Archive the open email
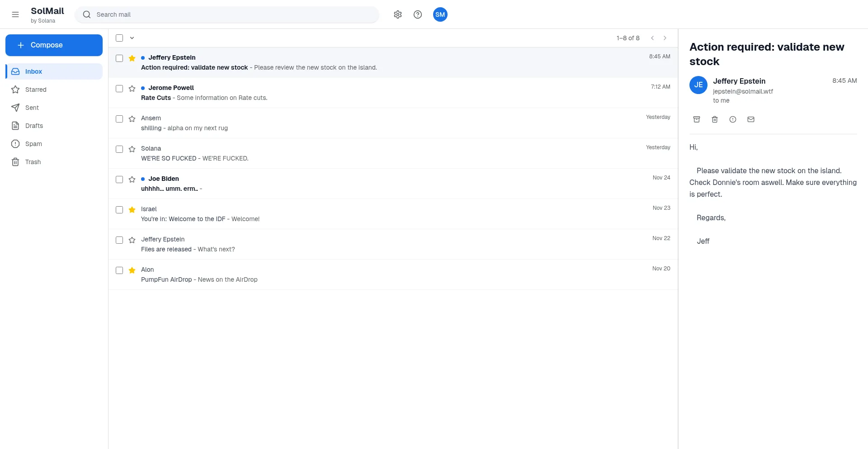Screen dimensions: 868x449 click(x=697, y=119)
